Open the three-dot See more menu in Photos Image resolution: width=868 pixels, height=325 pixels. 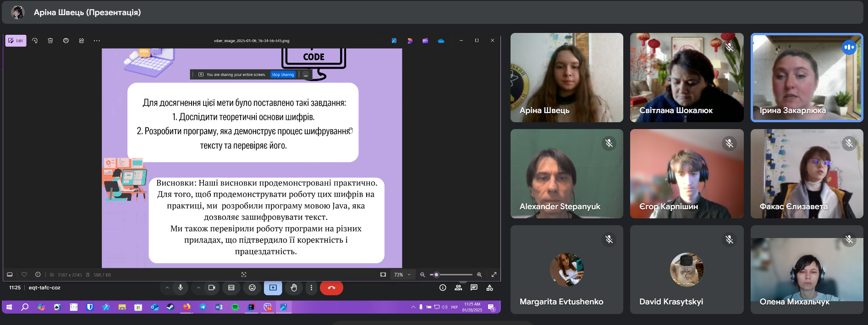(x=97, y=41)
